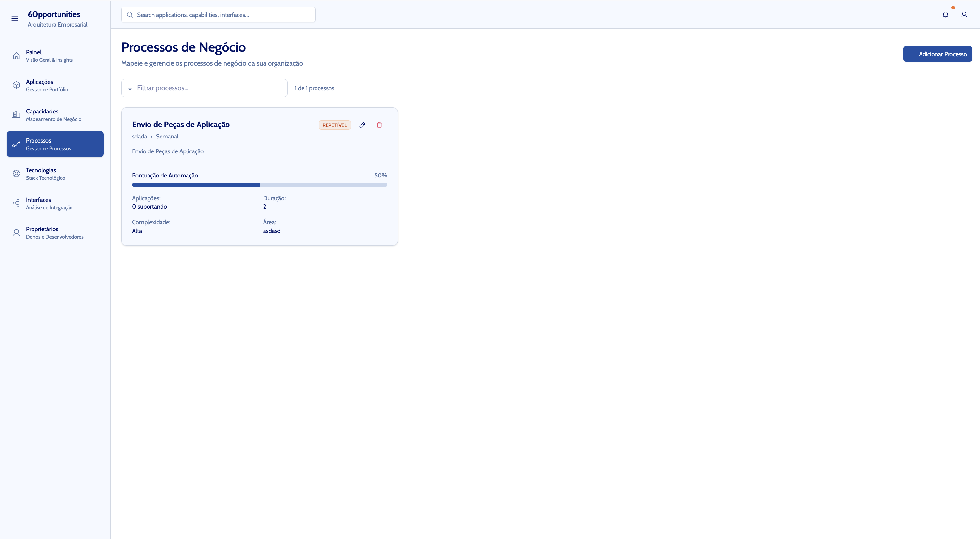Click pencil edit icon on process card
Image resolution: width=980 pixels, height=539 pixels.
[362, 125]
